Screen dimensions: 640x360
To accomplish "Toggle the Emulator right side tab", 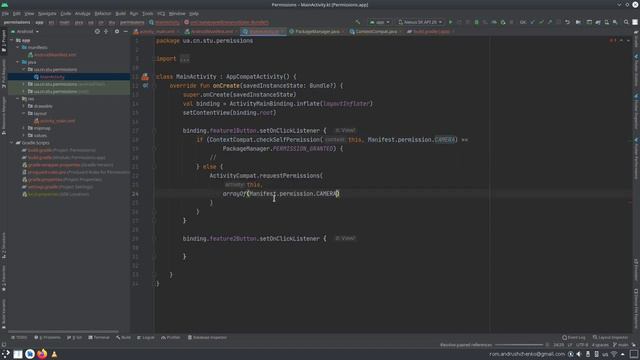I will click(636, 269).
